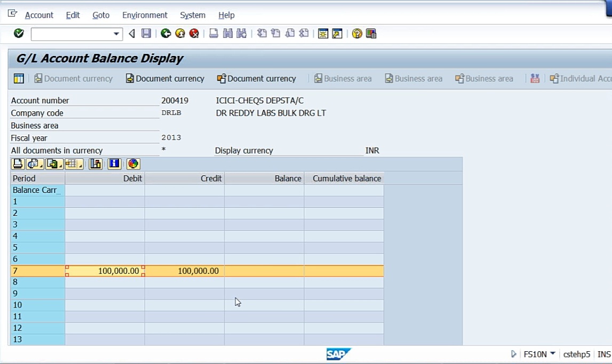This screenshot has height=364, width=612.
Task: Click the leftmost Business area button
Action: 343,78
